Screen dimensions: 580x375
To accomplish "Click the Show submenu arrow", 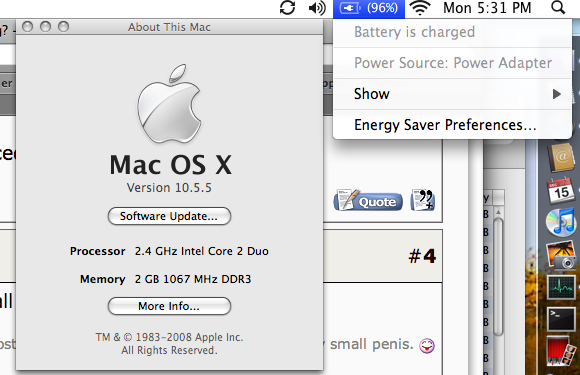I will 557,94.
